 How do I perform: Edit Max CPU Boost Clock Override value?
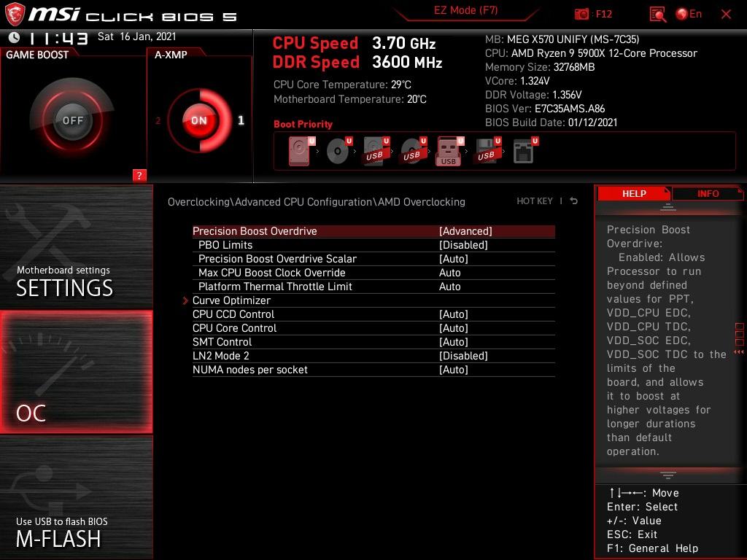(x=449, y=273)
